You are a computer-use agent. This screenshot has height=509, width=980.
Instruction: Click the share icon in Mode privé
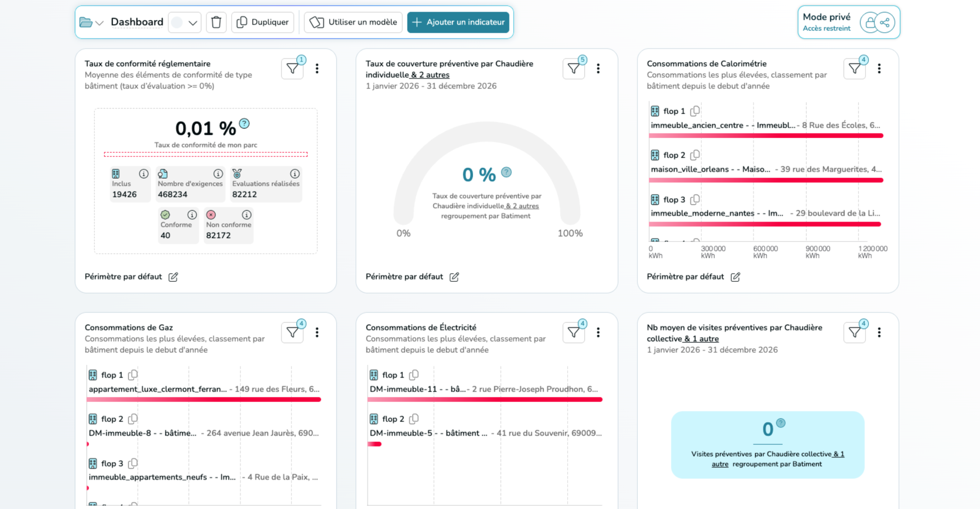(x=885, y=23)
